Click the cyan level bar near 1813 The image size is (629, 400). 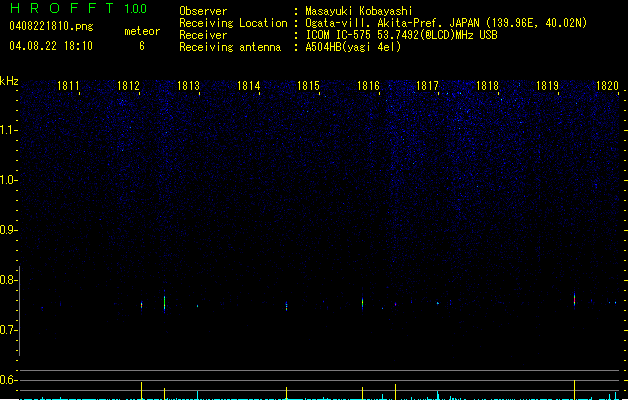tap(197, 395)
